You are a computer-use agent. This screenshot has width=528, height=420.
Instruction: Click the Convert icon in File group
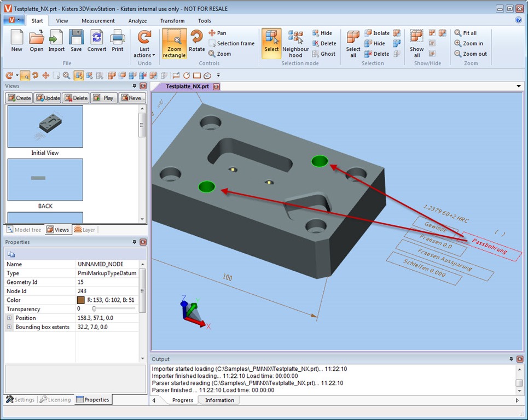coord(97,41)
